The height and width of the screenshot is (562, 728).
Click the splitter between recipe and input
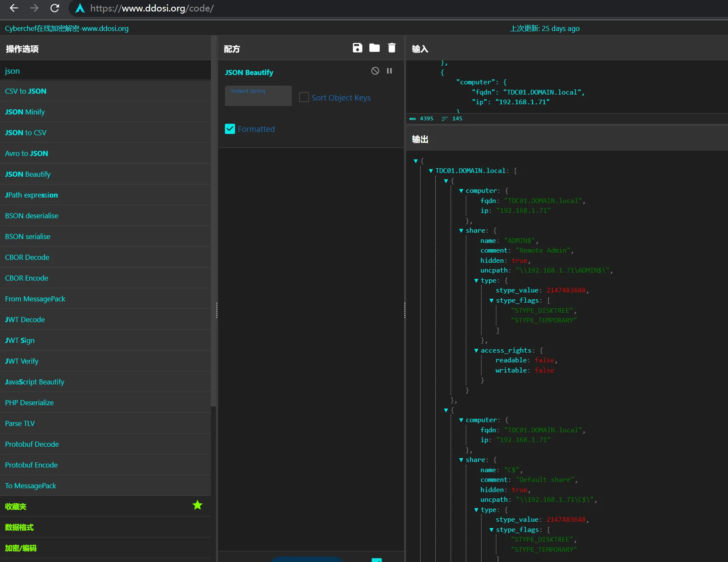point(405,310)
